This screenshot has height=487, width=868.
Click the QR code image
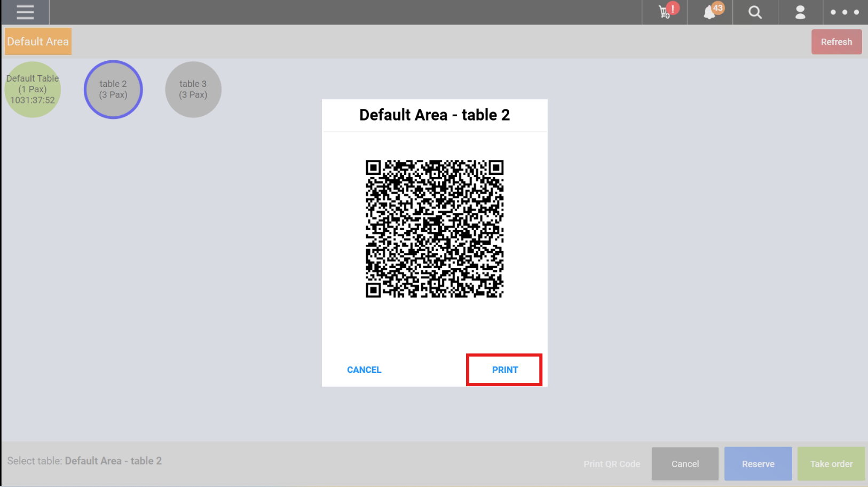tap(435, 229)
